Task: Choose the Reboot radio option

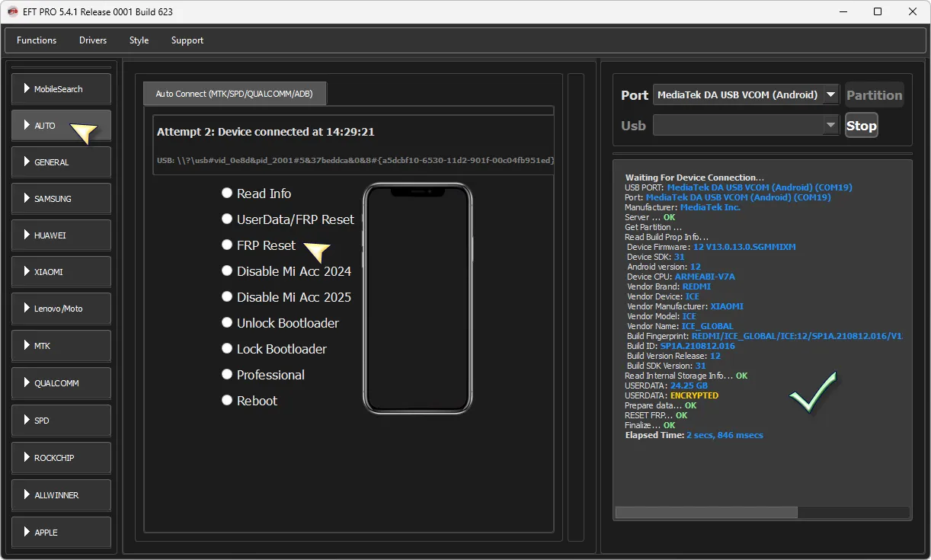Action: click(x=227, y=401)
